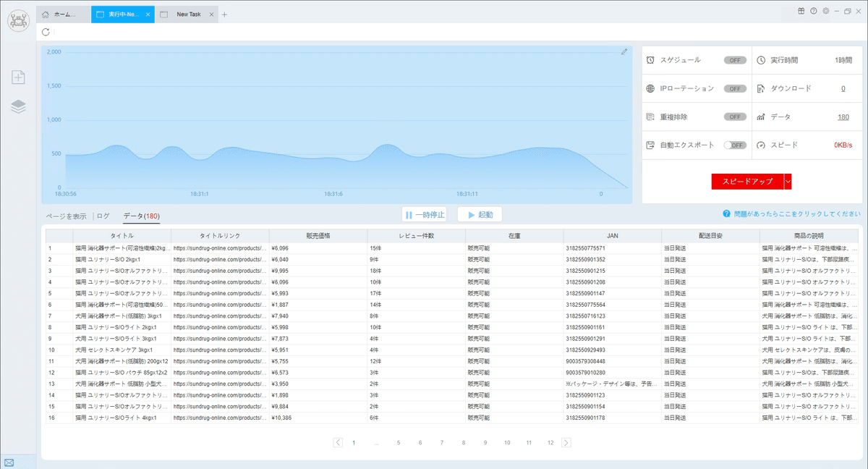The height and width of the screenshot is (469, 868).
Task: Click the 0KB/s speed value
Action: 843,145
